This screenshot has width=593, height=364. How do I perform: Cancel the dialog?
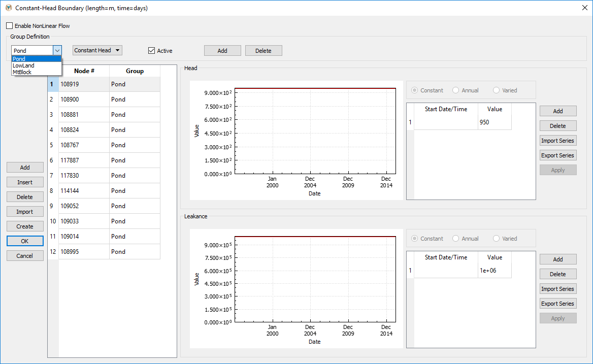point(25,256)
